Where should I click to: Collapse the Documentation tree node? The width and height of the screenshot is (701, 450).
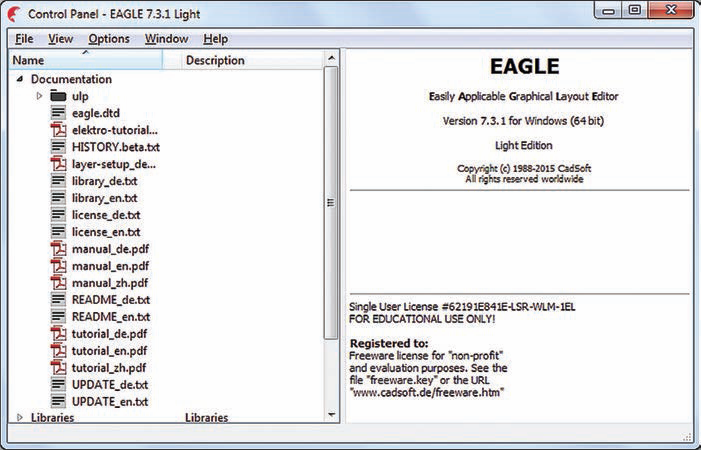point(19,79)
